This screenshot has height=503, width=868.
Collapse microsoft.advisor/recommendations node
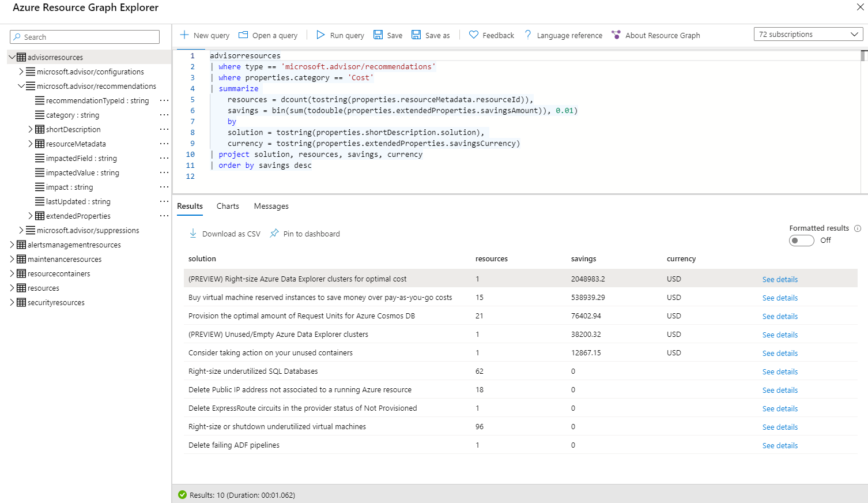tap(21, 86)
